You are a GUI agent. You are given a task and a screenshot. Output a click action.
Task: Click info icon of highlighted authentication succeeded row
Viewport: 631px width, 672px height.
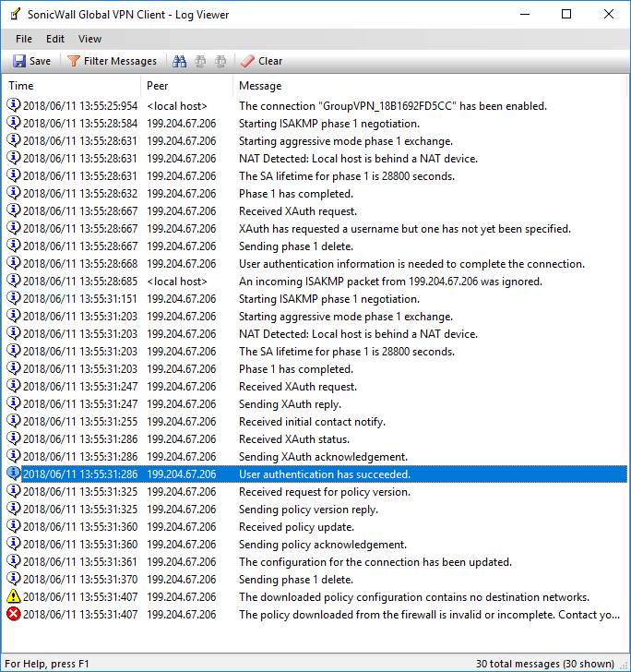pos(13,474)
